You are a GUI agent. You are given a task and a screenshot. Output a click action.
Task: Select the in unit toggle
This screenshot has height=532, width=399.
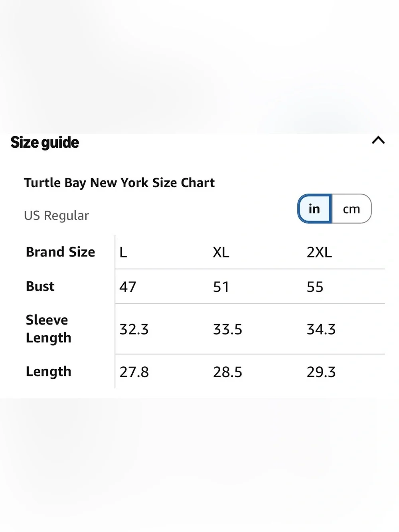pyautogui.click(x=314, y=209)
